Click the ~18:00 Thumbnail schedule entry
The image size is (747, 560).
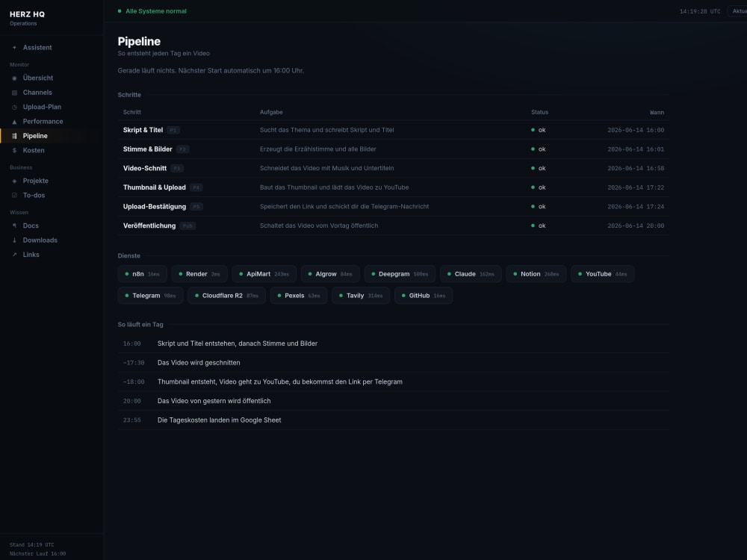pyautogui.click(x=393, y=382)
